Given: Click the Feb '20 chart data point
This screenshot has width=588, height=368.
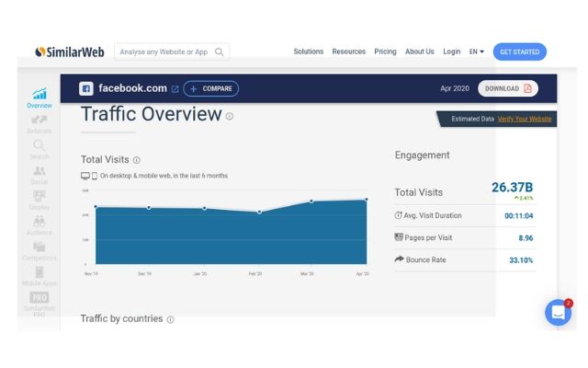Looking at the screenshot, I should coord(259,213).
